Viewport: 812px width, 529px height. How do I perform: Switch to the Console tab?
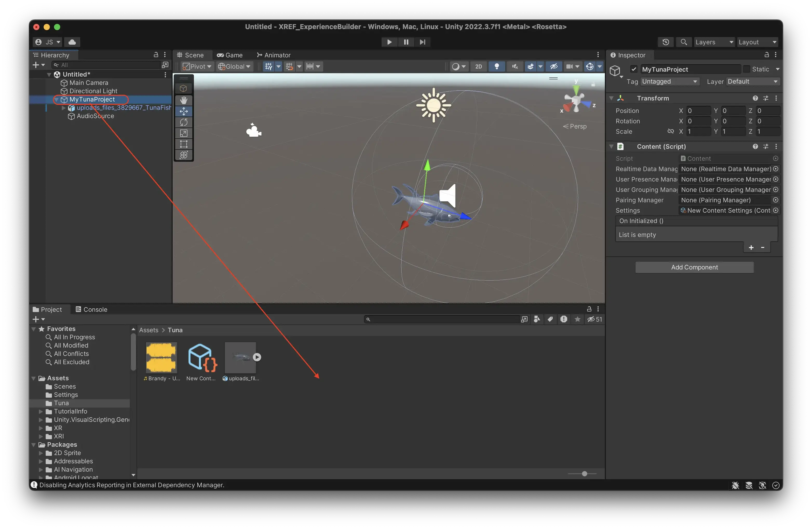pyautogui.click(x=91, y=309)
